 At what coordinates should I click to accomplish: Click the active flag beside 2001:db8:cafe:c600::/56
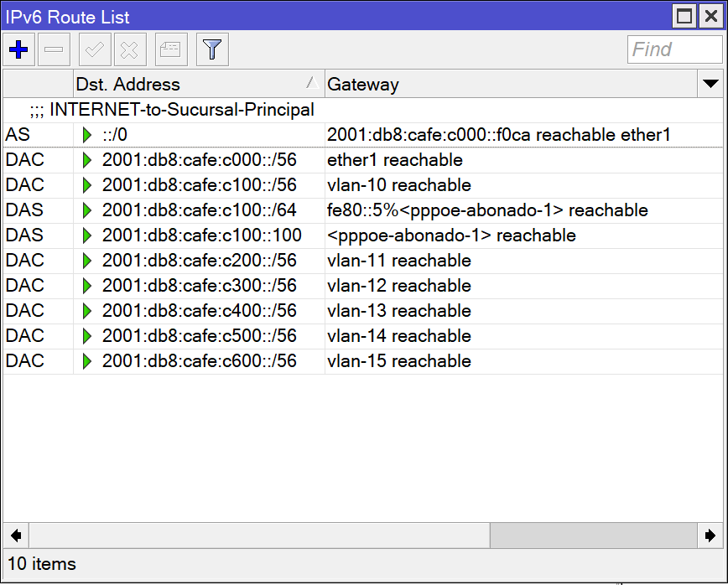pos(87,361)
